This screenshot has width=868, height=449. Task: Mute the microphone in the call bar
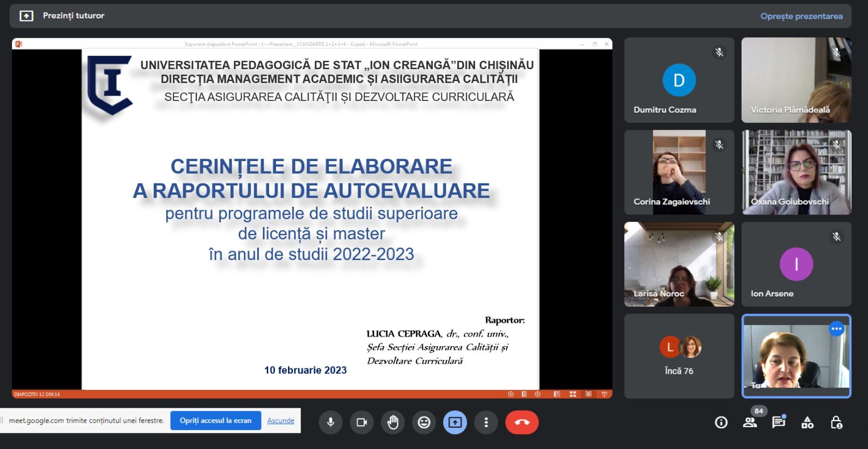pyautogui.click(x=330, y=422)
